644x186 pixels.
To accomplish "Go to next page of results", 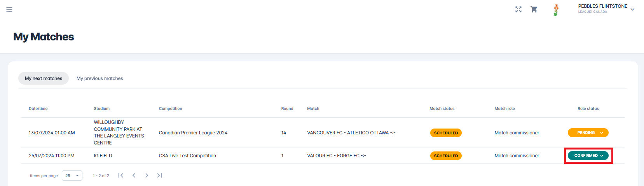I will pos(147,176).
